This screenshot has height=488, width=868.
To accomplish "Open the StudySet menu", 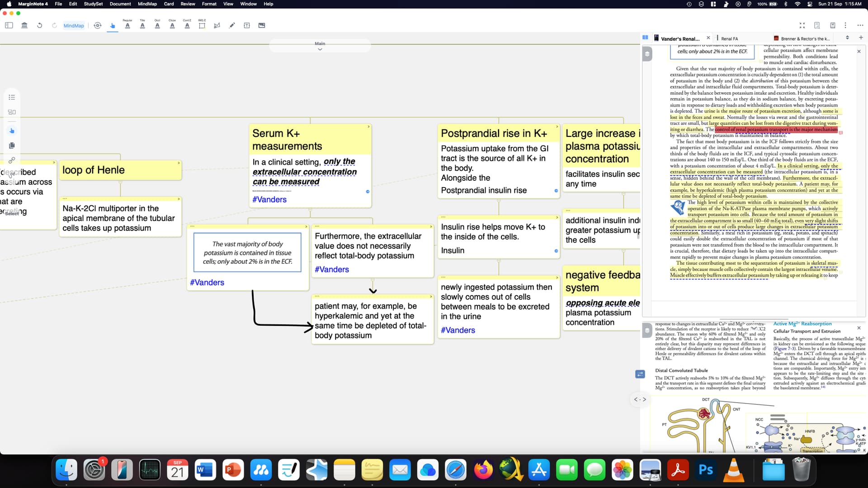I will coord(93,4).
